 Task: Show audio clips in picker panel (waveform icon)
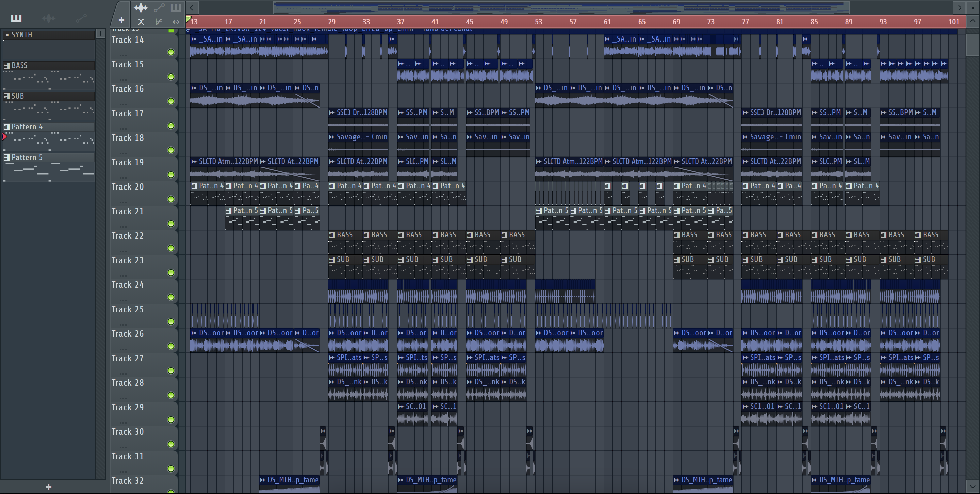point(49,18)
